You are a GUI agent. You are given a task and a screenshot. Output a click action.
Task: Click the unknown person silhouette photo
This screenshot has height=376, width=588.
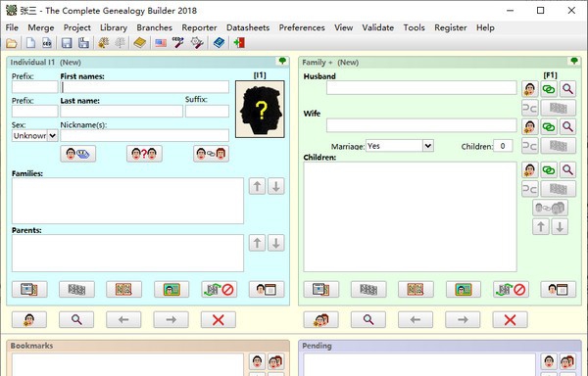pos(260,109)
